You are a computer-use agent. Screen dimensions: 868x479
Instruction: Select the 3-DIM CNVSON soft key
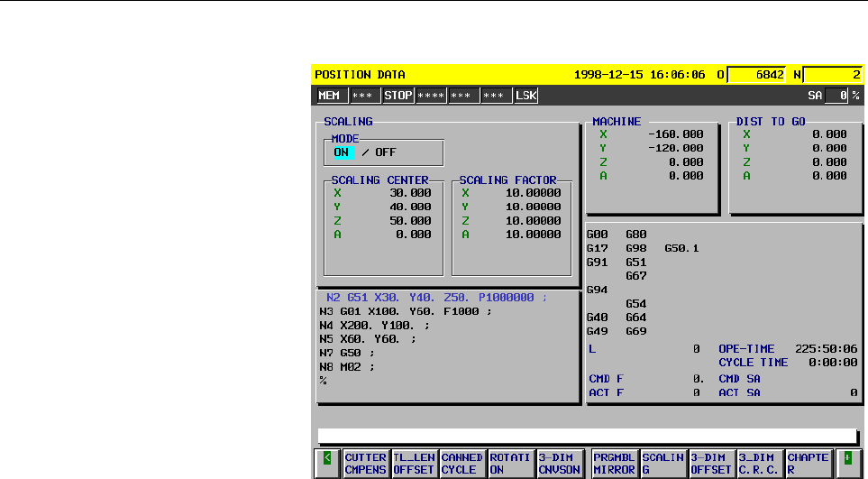click(x=559, y=463)
